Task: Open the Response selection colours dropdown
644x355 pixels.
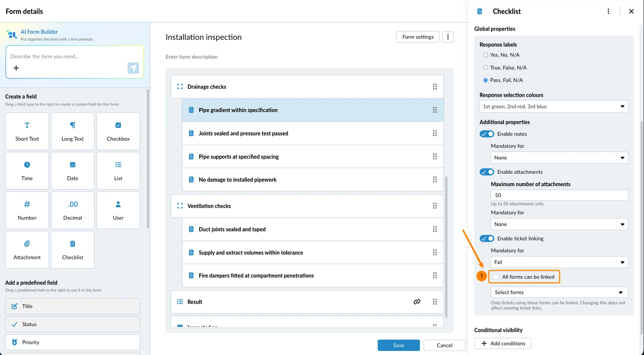Action: 554,107
